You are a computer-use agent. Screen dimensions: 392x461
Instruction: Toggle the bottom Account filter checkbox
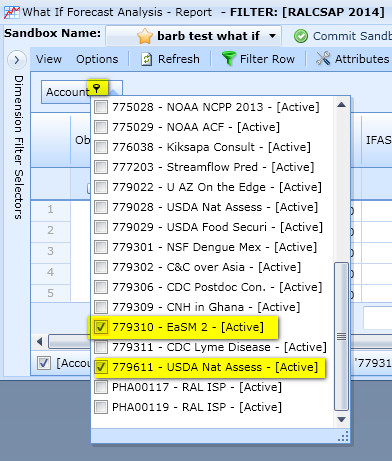tap(44, 363)
